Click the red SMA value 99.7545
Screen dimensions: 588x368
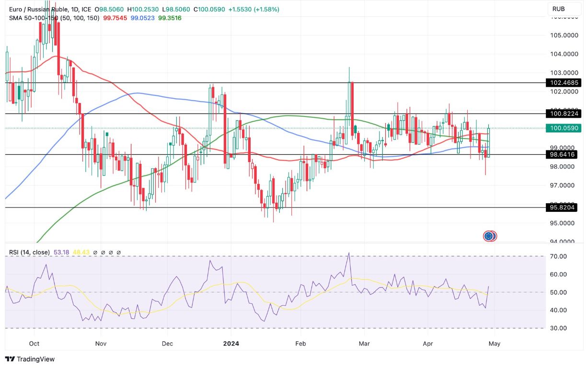point(115,18)
